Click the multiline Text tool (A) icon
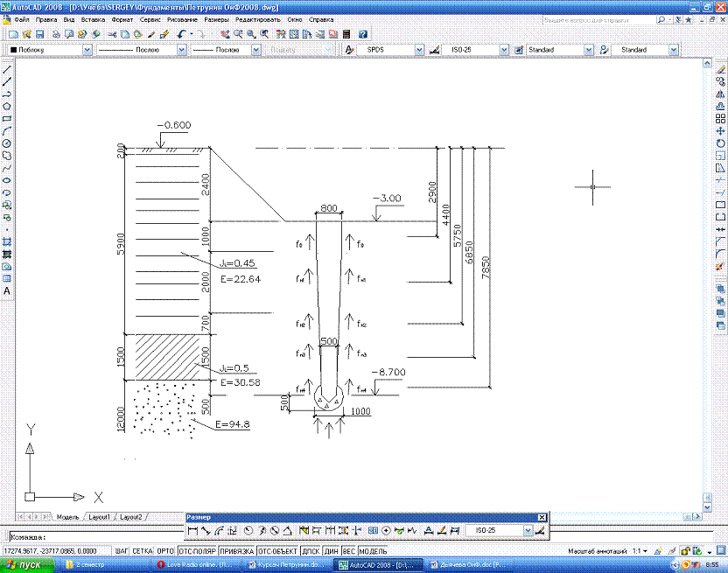Screen dimensions: 728x573 [x=7, y=290]
